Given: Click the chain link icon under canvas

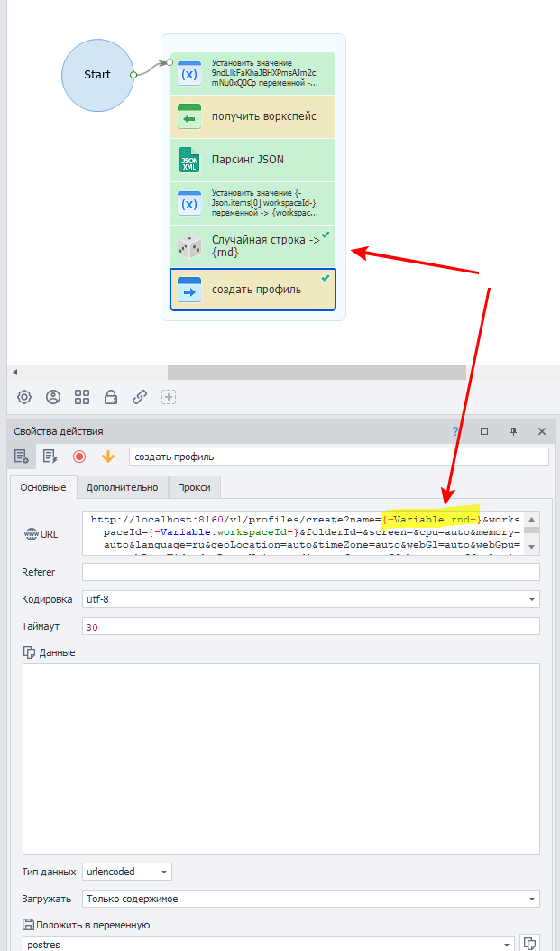Looking at the screenshot, I should 140,397.
